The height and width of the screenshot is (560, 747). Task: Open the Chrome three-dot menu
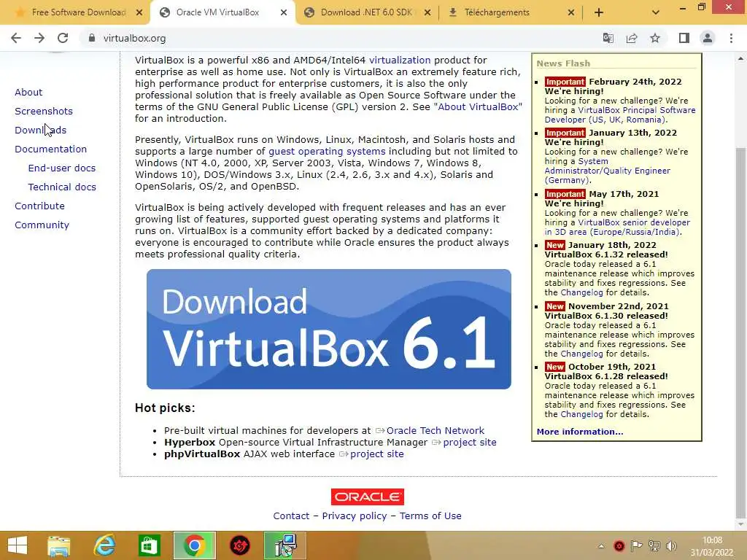[731, 38]
